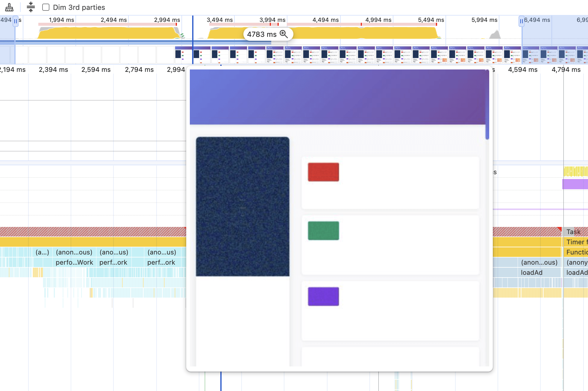Viewport: 588px width, 391px height.
Task: Click the red square in the screenshot preview
Action: [323, 172]
